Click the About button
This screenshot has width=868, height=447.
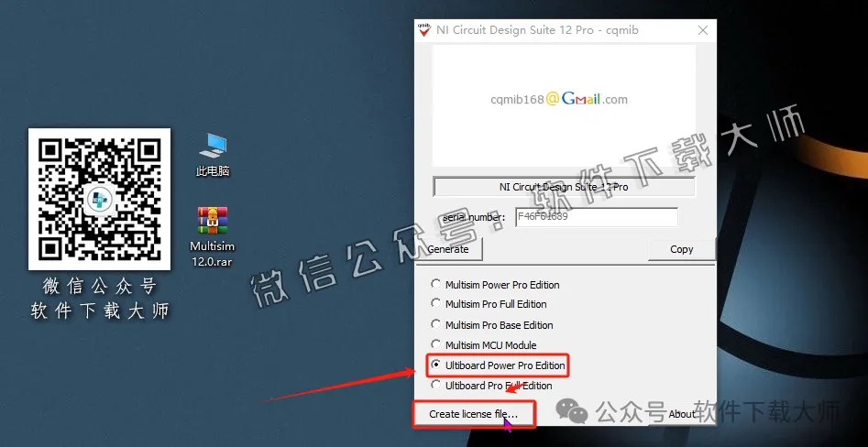(x=681, y=414)
